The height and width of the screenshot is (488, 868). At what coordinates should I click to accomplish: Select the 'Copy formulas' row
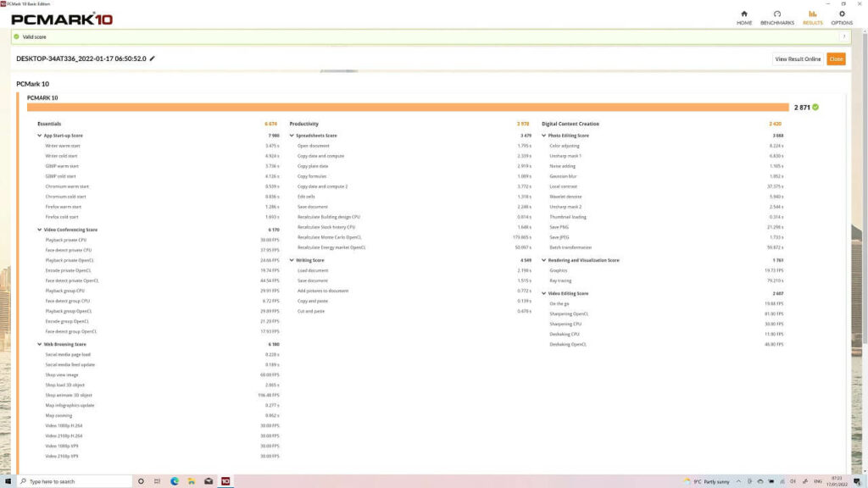414,176
